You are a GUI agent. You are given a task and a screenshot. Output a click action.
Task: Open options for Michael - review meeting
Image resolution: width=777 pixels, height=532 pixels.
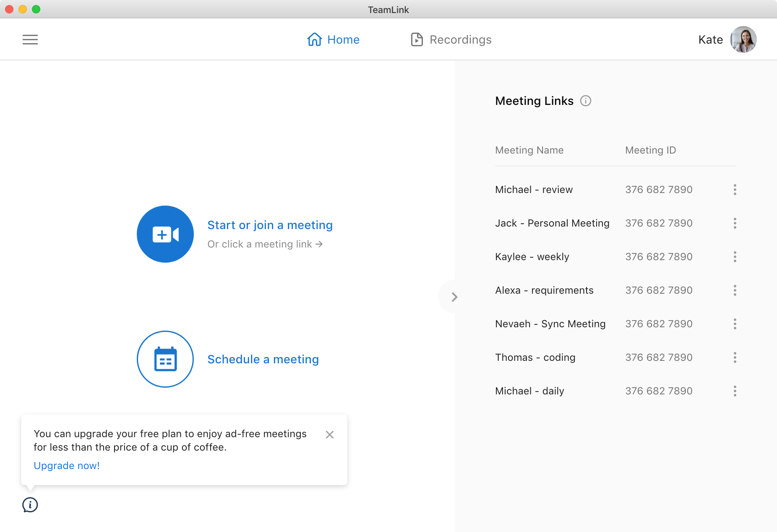point(735,190)
